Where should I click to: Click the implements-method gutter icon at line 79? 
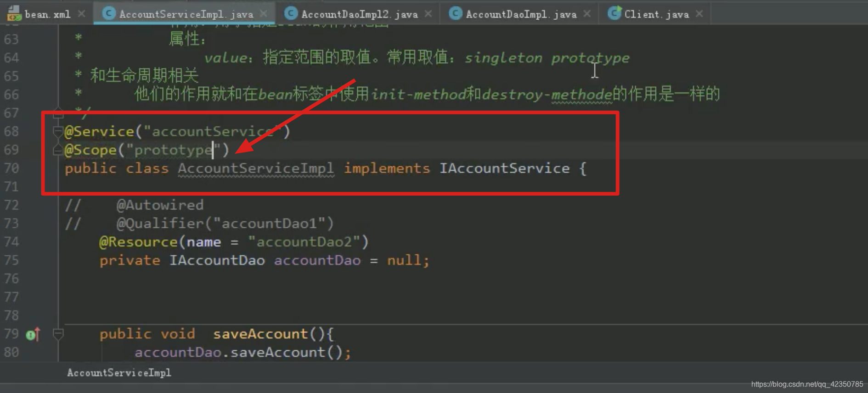coord(33,334)
